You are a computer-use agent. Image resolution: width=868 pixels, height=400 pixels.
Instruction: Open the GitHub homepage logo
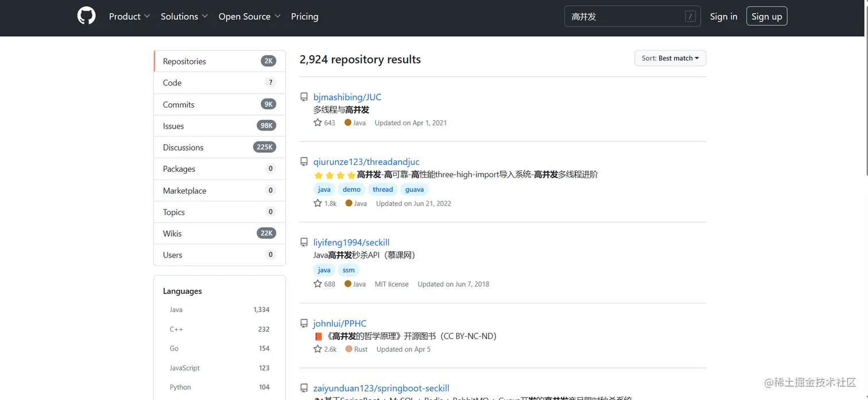click(x=87, y=16)
